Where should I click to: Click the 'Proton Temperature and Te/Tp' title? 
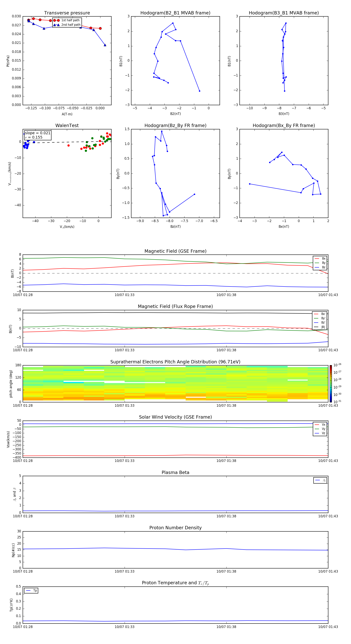[x=175, y=583]
